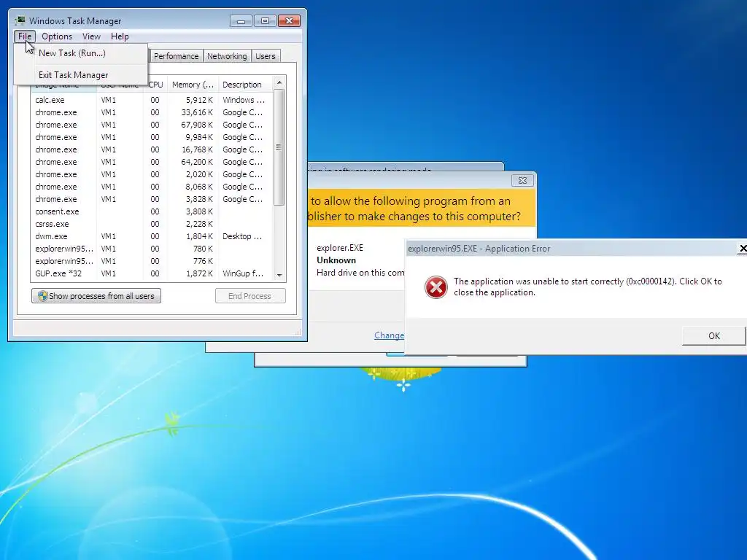Select chrome.exe using 16,768 K memory
Viewport: 747px width, 560px height.
(152, 149)
